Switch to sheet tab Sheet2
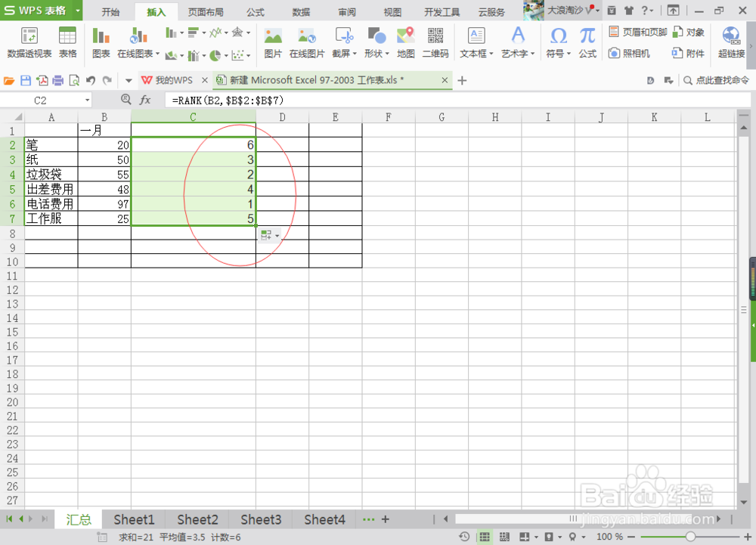The height and width of the screenshot is (545, 756). coord(197,519)
